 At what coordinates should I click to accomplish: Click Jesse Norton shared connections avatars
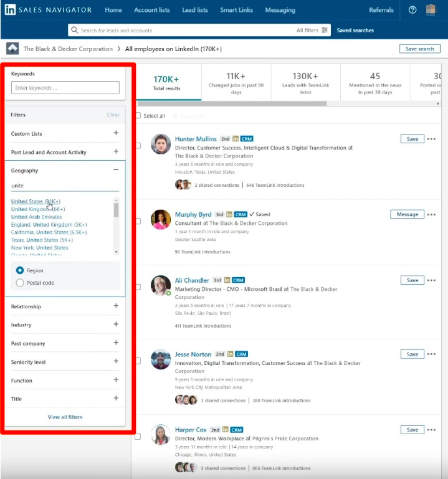pyautogui.click(x=186, y=400)
